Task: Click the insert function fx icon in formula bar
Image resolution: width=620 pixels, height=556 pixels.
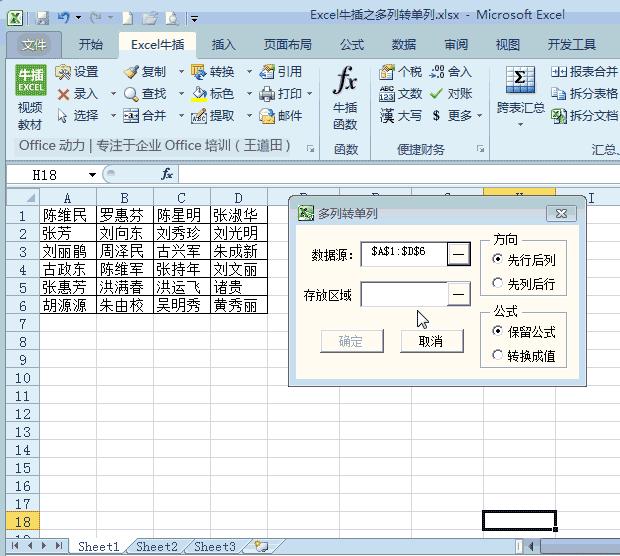Action: point(167,174)
